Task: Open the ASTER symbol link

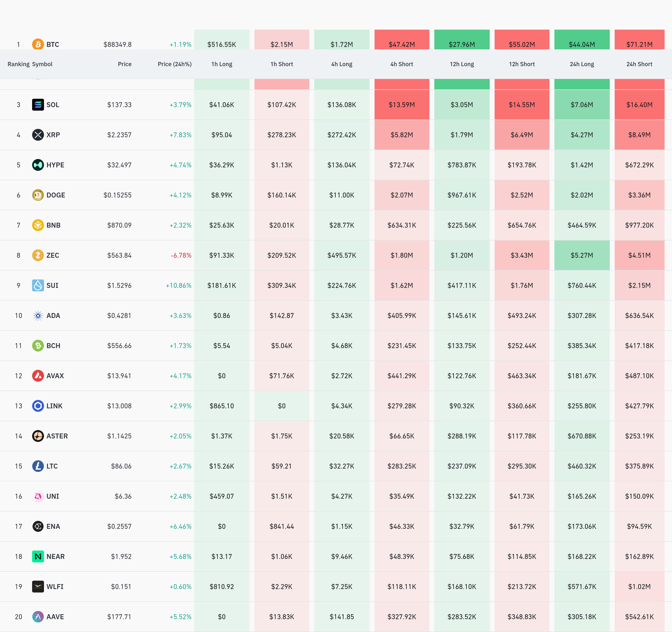Action: (57, 436)
